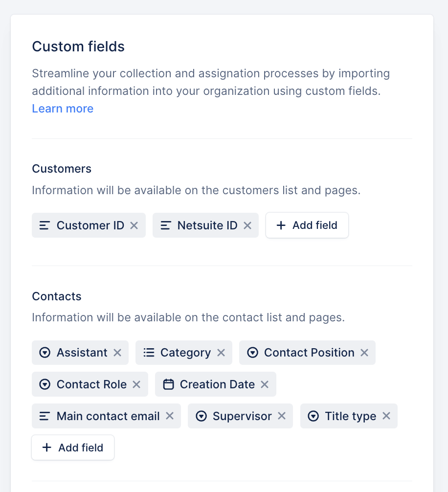Select the Customers section heading

click(61, 168)
